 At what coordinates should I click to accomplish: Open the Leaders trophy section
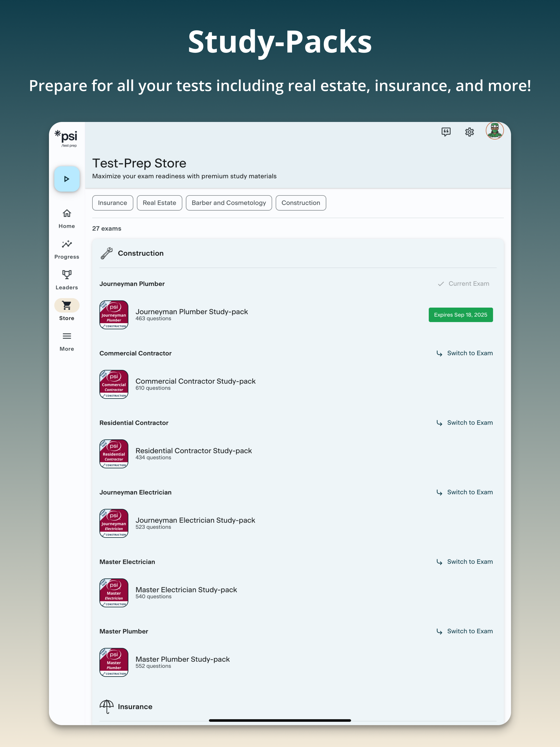point(67,280)
